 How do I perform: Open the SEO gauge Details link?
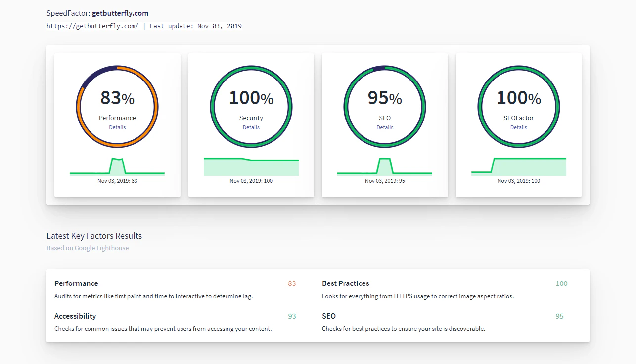[x=385, y=127]
